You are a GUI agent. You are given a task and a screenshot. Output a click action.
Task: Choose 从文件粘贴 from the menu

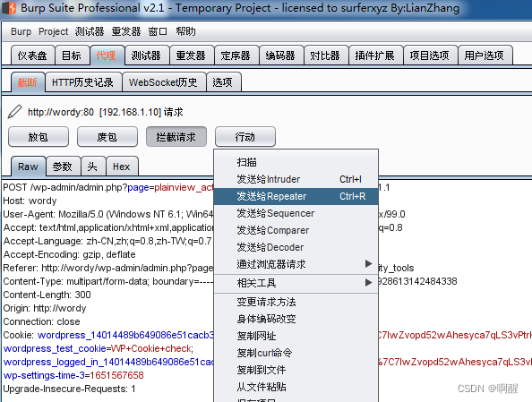click(x=296, y=387)
